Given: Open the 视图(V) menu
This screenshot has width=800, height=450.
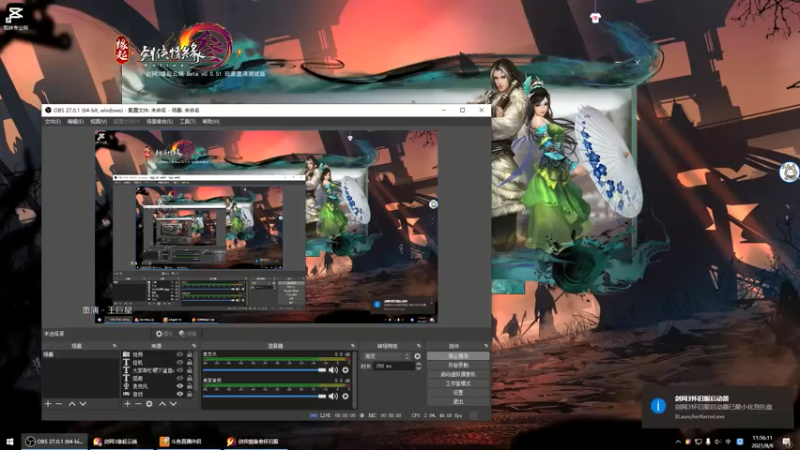Looking at the screenshot, I should tap(98, 122).
